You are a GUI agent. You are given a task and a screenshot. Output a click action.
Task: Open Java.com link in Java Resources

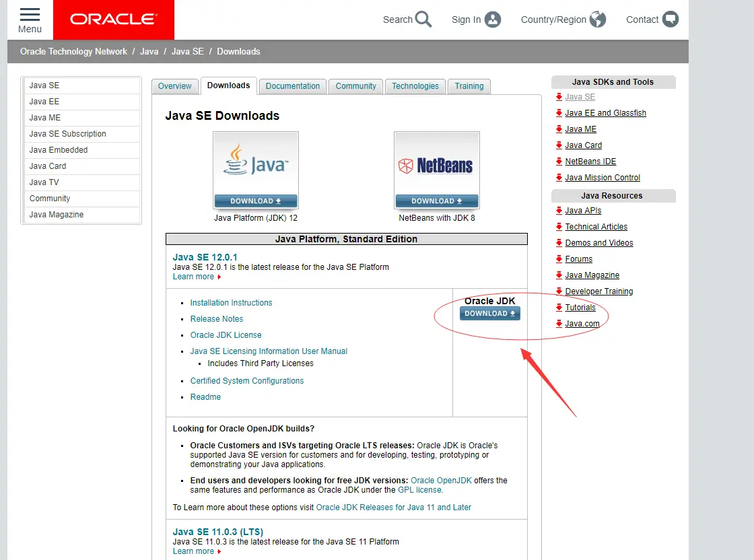point(582,324)
